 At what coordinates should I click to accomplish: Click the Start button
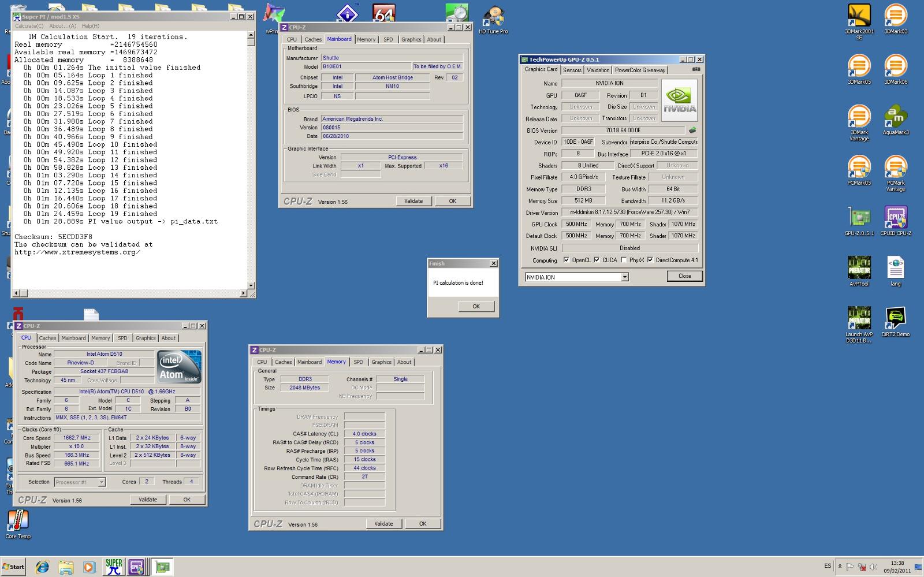[x=13, y=567]
